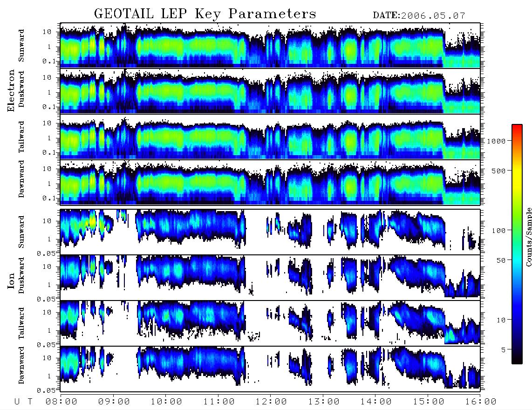Image resolution: width=532 pixels, height=410 pixels.
Task: Click the "0.05" tick of Ion Dawnward axis
Action: point(47,390)
